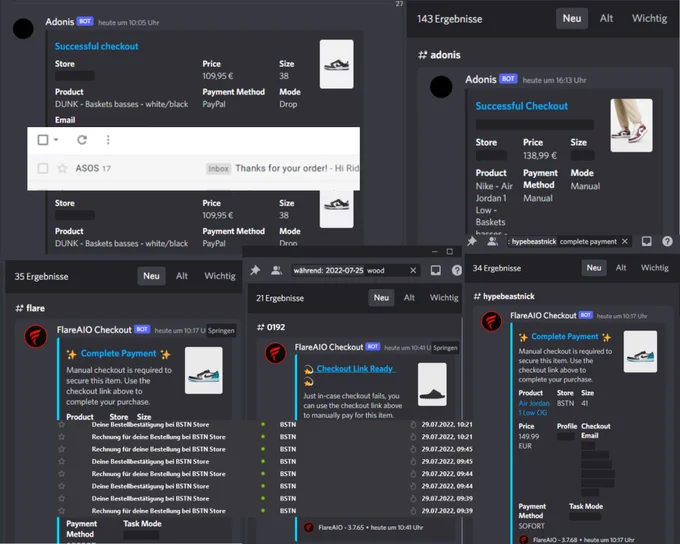The width and height of the screenshot is (680, 544).
Task: Click pin icon beside hypebeastnick search field
Action: pos(472,241)
